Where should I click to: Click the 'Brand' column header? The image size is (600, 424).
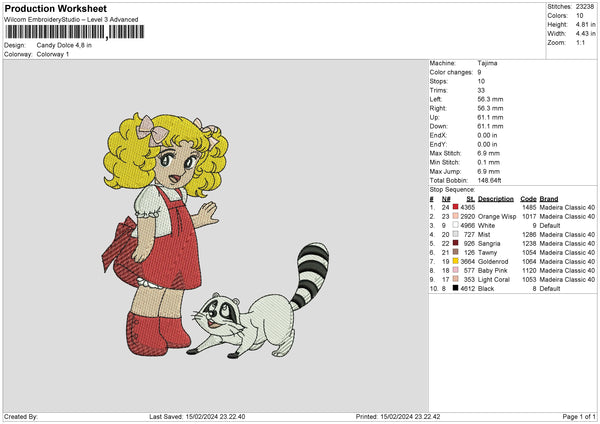tap(549, 199)
